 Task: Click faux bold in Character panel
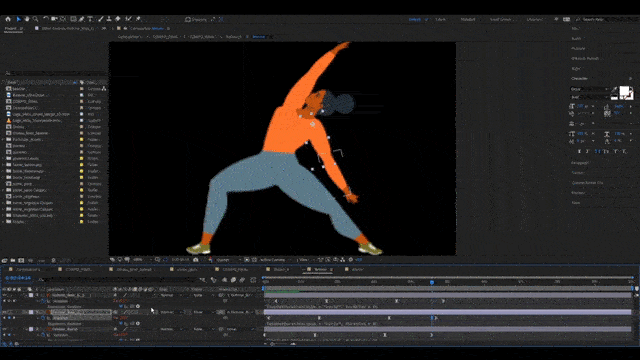579,151
